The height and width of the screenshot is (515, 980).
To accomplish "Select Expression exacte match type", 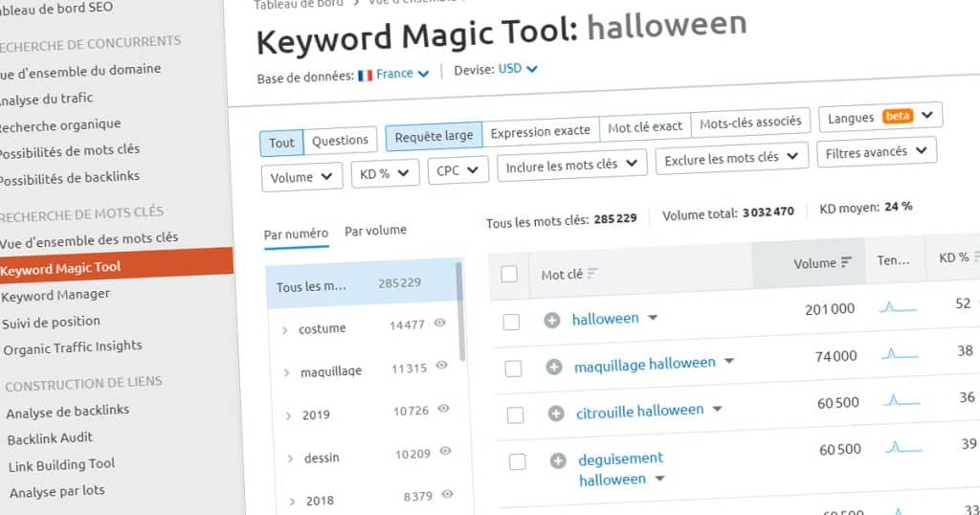I will coord(541,131).
